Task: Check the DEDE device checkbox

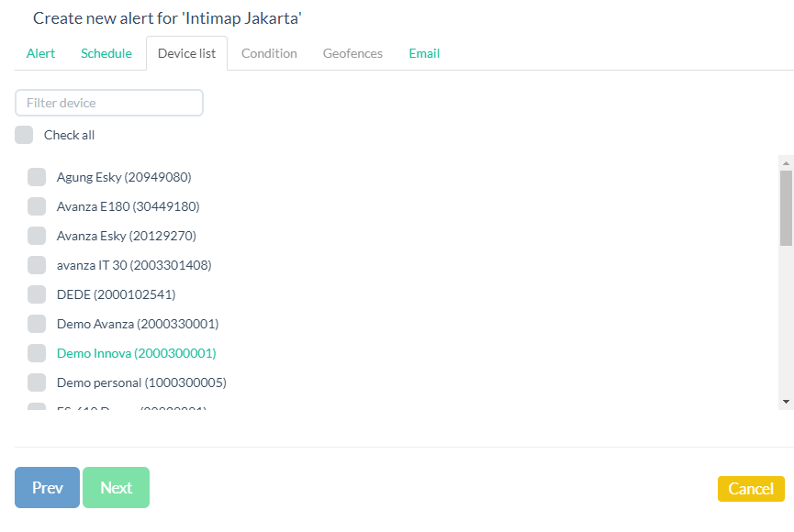Action: [37, 294]
